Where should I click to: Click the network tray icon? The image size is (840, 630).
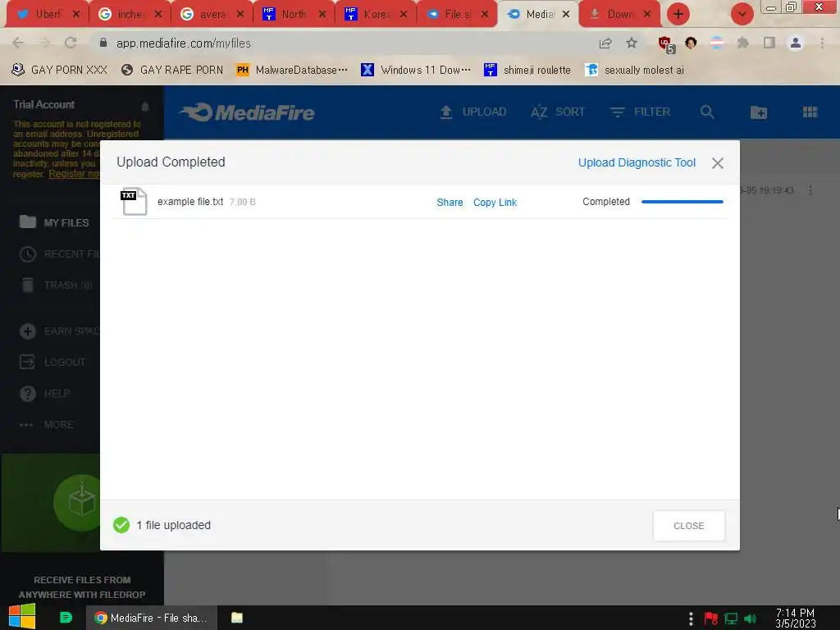[731, 619]
